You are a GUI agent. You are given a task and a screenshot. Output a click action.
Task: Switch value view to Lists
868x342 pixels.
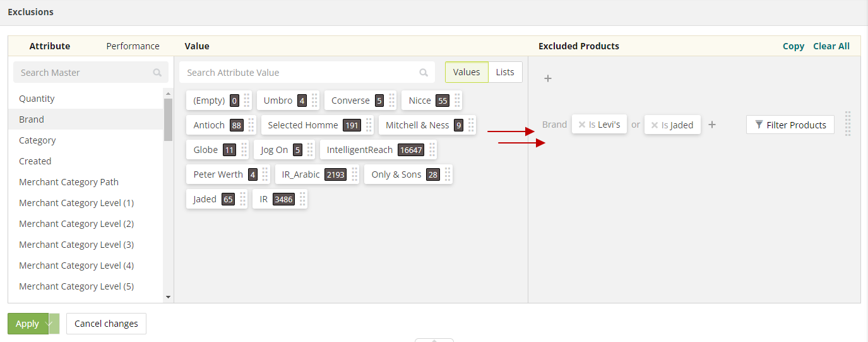(x=505, y=72)
